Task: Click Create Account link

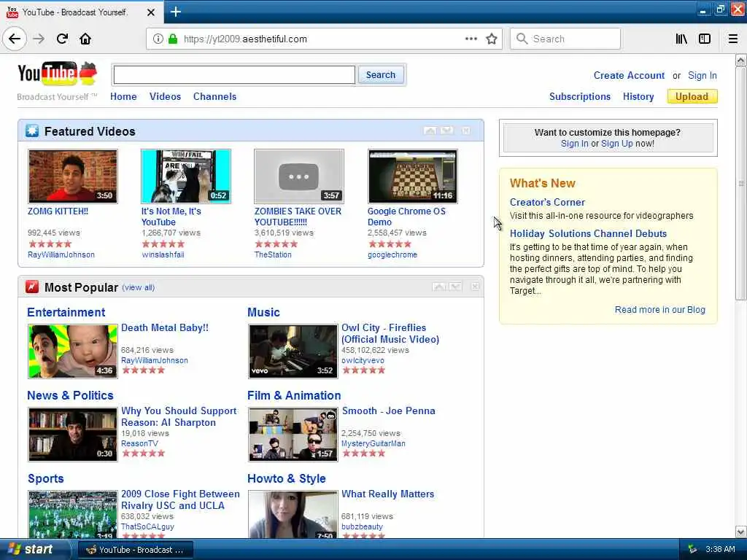Action: click(629, 75)
